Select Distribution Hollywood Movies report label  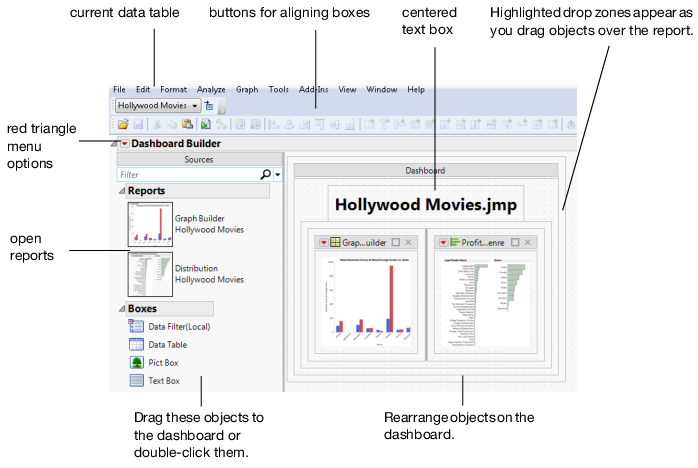(209, 274)
